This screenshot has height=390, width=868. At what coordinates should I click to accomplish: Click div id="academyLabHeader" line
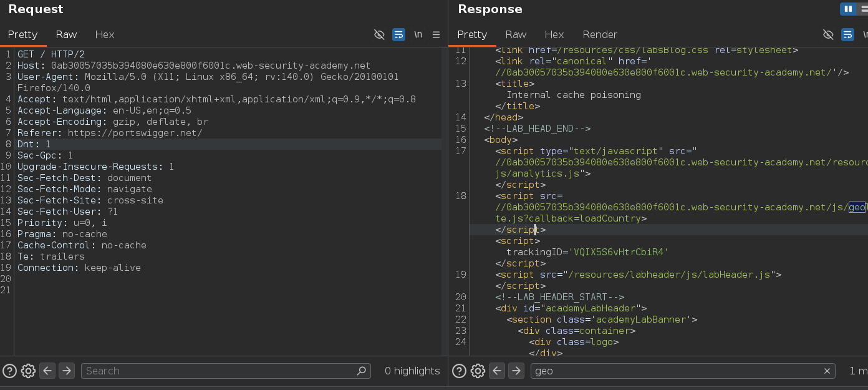pos(571,308)
